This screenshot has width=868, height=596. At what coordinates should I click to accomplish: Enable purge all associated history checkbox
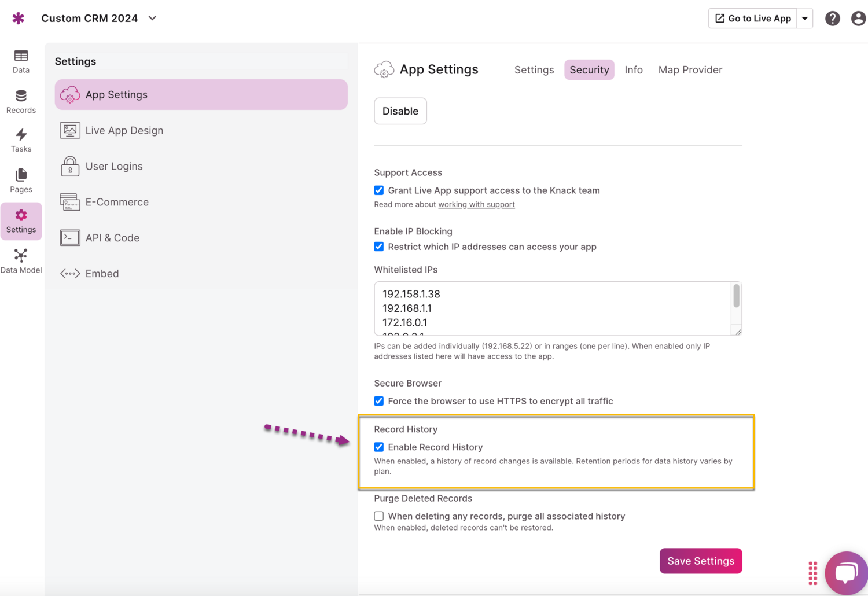(x=379, y=516)
